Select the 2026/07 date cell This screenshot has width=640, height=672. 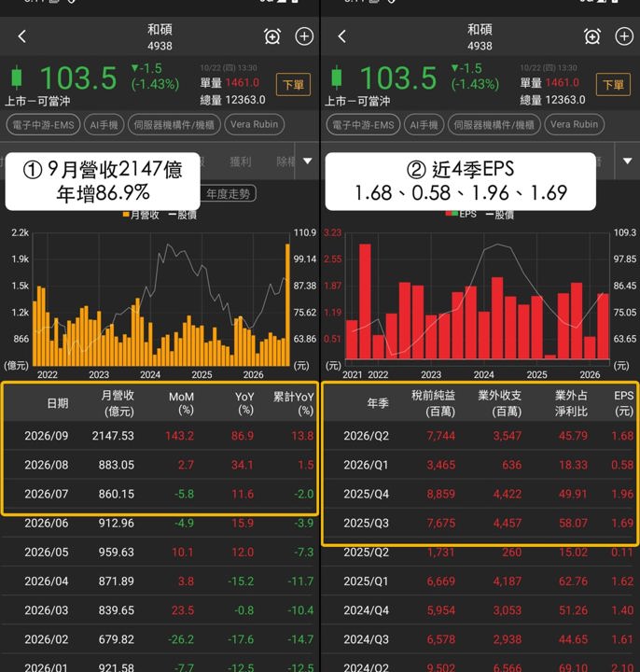[47, 494]
